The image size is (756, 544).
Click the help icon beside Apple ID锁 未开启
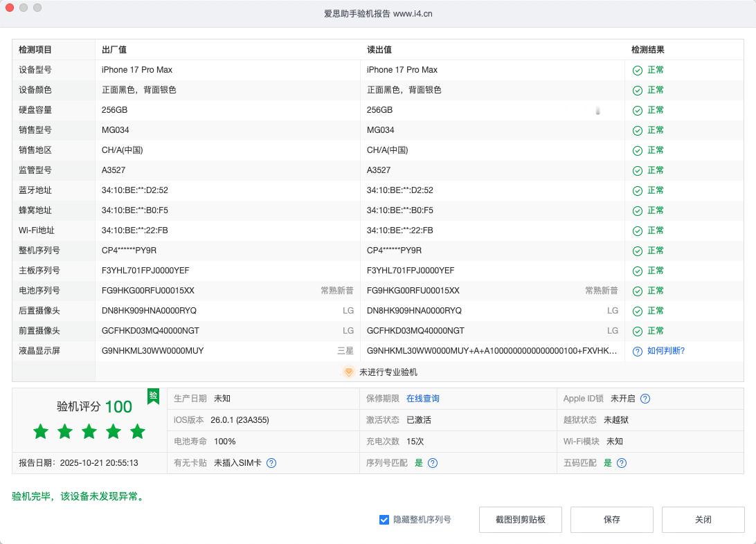645,399
